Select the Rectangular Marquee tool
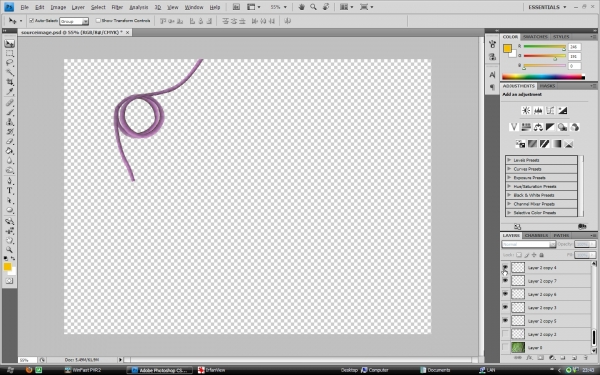The height and width of the screenshot is (375, 600). (10, 54)
